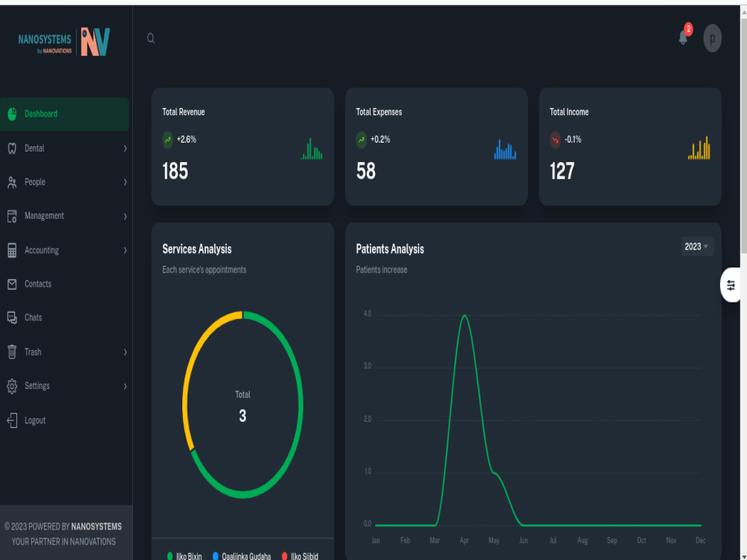The image size is (747, 560).
Task: Open the Dental menu item
Action: [x=64, y=149]
